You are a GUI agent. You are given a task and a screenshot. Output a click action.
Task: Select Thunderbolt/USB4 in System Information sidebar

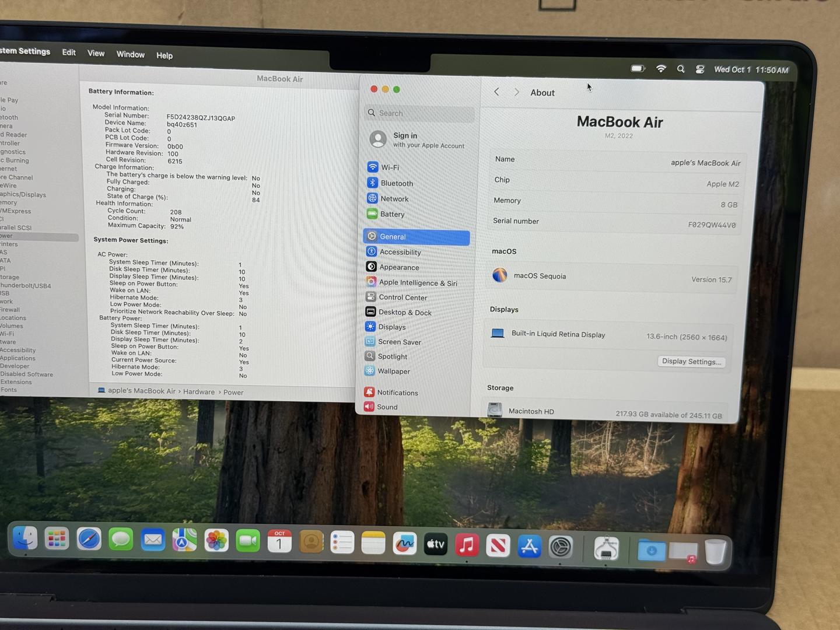26,286
